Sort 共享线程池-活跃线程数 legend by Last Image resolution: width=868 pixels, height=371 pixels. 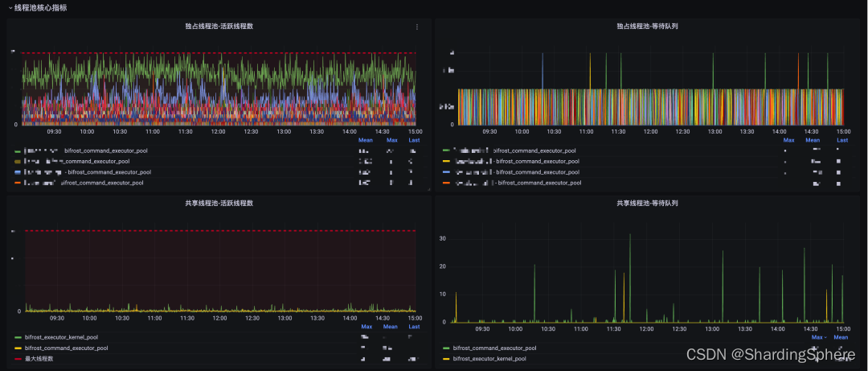414,327
